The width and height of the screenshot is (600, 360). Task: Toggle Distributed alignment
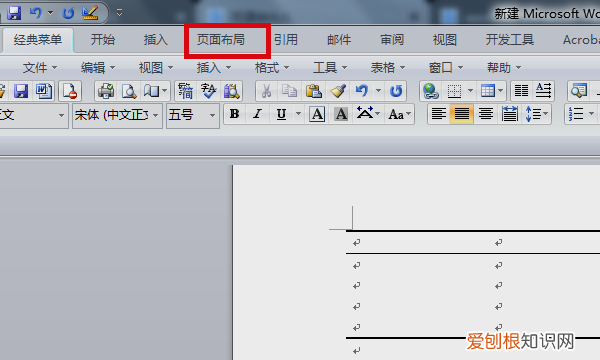(x=509, y=114)
